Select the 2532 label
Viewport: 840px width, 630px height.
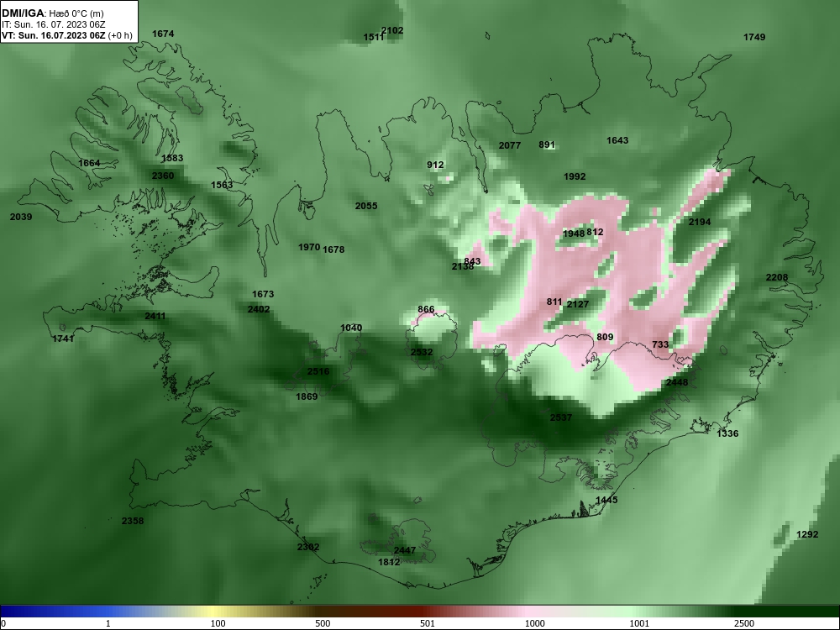(x=422, y=352)
